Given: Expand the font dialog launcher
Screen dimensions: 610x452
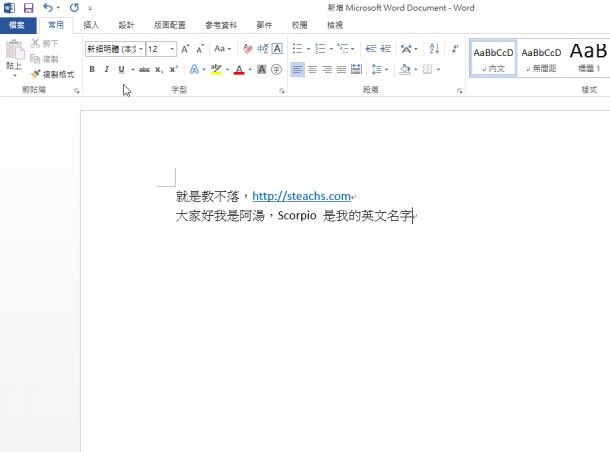Looking at the screenshot, I should point(282,91).
